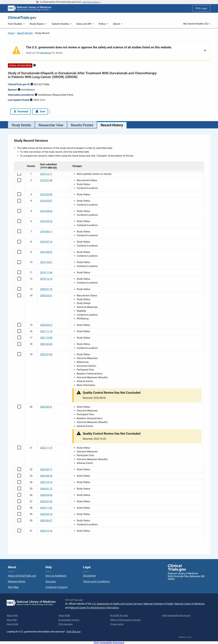Open Accessibility support footer link
This screenshot has height=644, width=218.
click(x=69, y=620)
